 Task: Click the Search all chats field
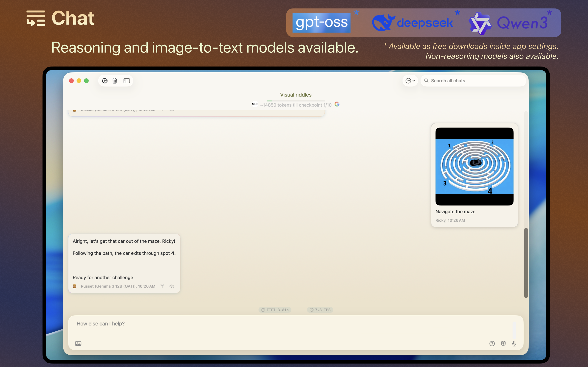point(474,81)
